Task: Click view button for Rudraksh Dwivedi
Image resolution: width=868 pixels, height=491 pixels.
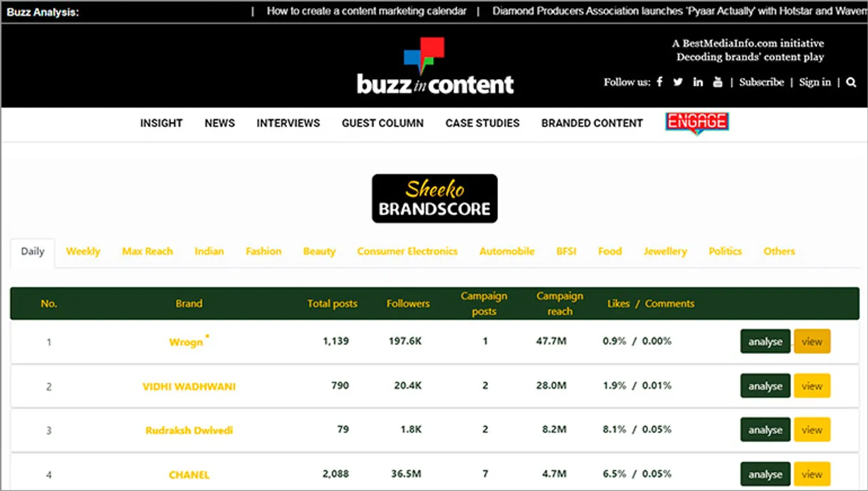Action: pyautogui.click(x=812, y=430)
